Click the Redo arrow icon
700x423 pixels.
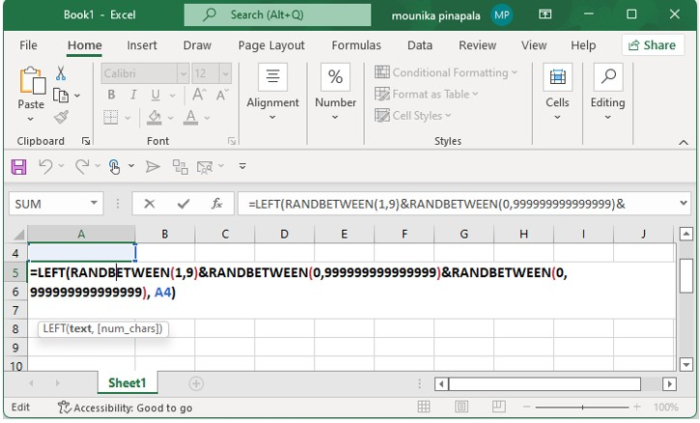click(82, 166)
